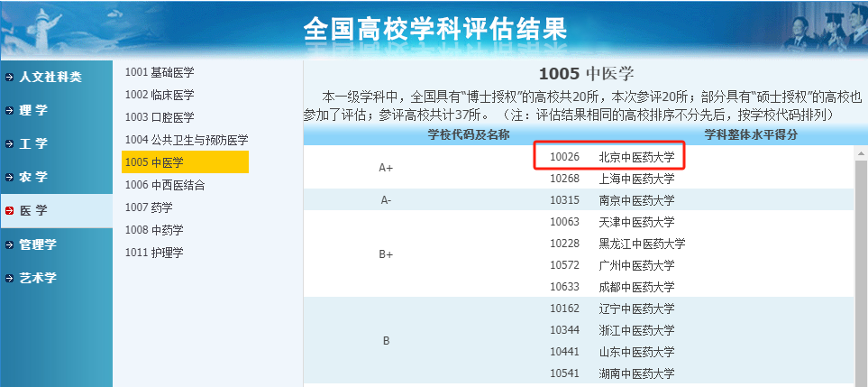Viewport: 868px width, 387px height.
Task: Select 1011 护理学 discipline
Action: point(154,253)
